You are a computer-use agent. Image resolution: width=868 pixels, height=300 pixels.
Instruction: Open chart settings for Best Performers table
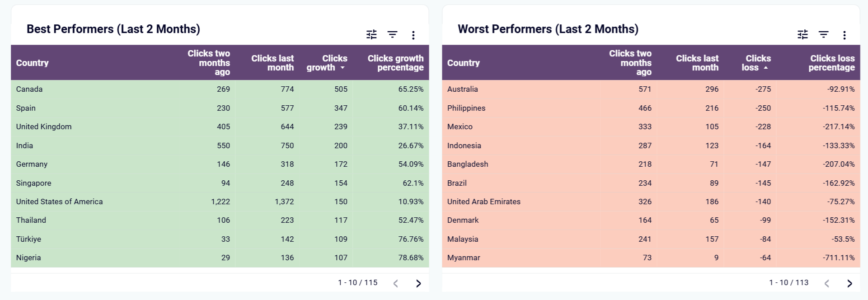pos(371,34)
